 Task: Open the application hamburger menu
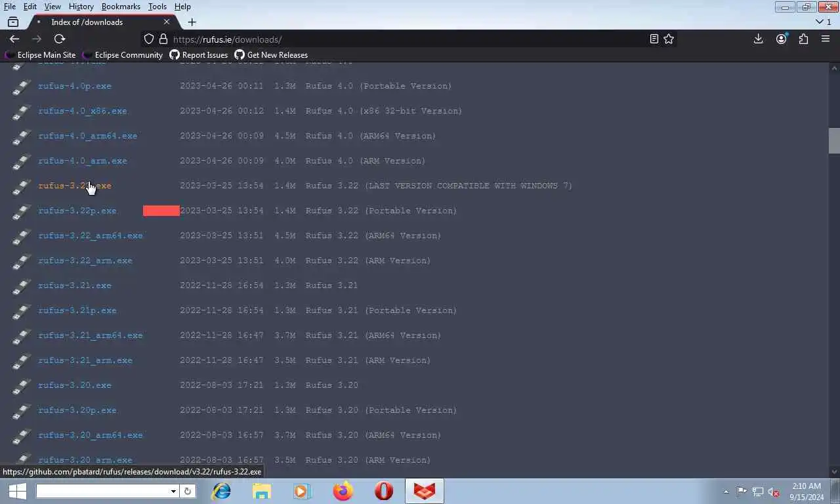(x=826, y=39)
